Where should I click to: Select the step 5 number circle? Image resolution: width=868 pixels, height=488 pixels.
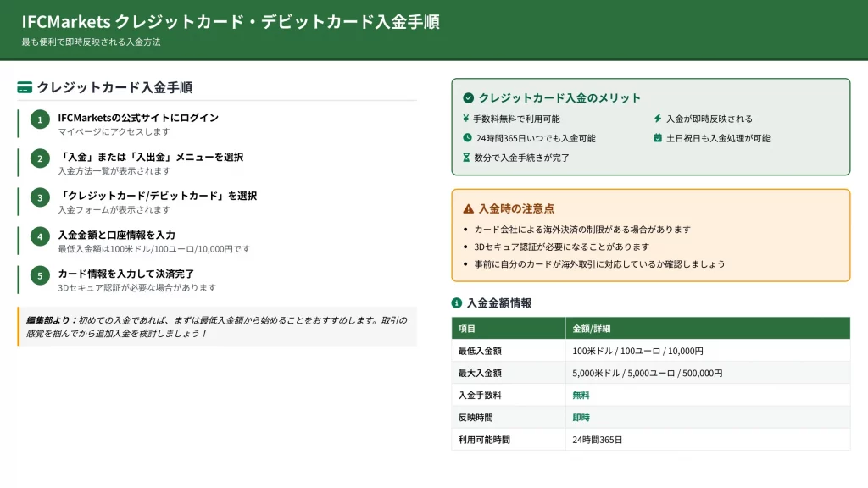40,275
